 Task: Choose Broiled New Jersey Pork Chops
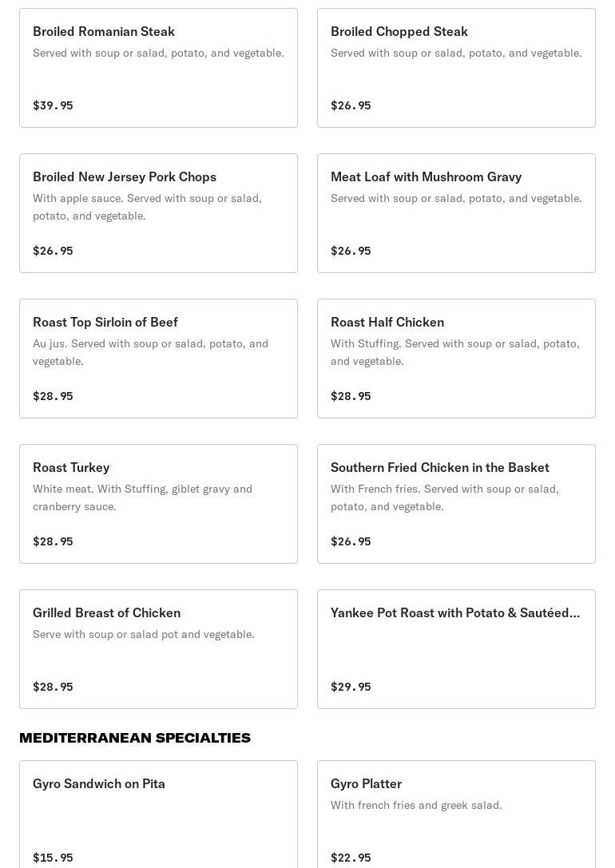point(158,213)
